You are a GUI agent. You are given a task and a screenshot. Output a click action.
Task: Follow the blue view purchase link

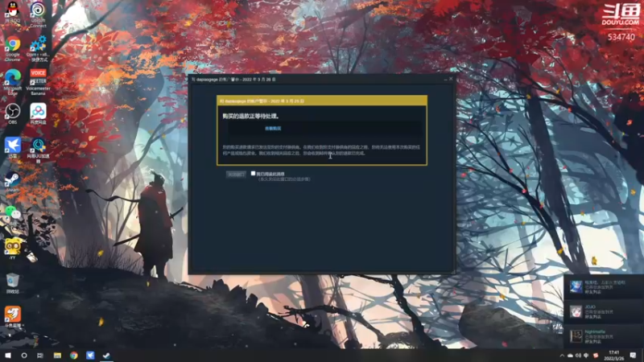(273, 129)
